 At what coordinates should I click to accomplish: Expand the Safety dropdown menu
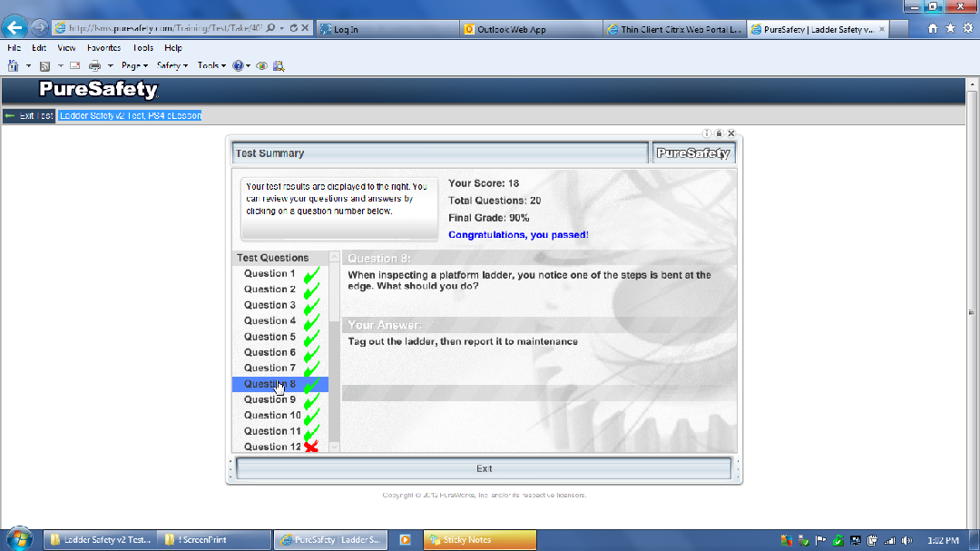coord(172,65)
